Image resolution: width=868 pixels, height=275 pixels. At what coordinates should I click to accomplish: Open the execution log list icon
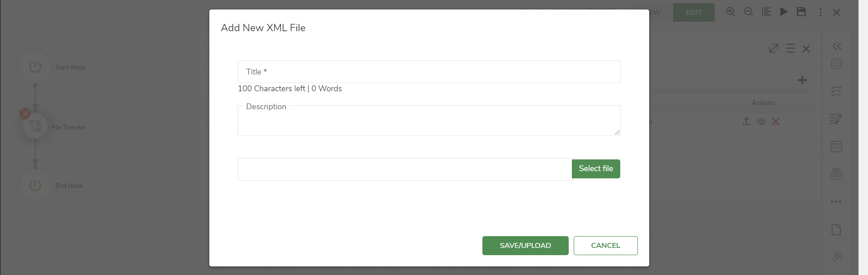click(x=767, y=12)
